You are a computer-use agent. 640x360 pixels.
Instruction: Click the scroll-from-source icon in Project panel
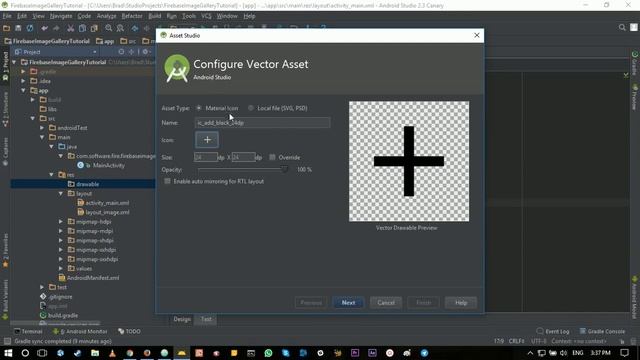click(x=121, y=52)
